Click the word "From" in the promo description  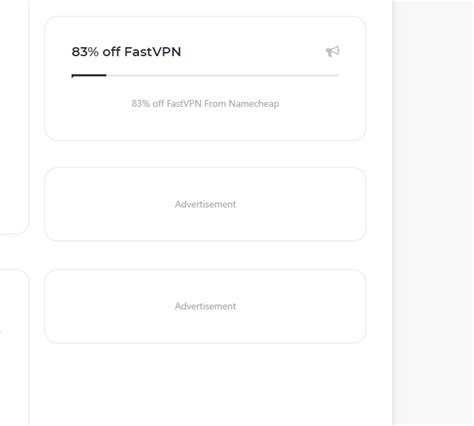pyautogui.click(x=215, y=104)
